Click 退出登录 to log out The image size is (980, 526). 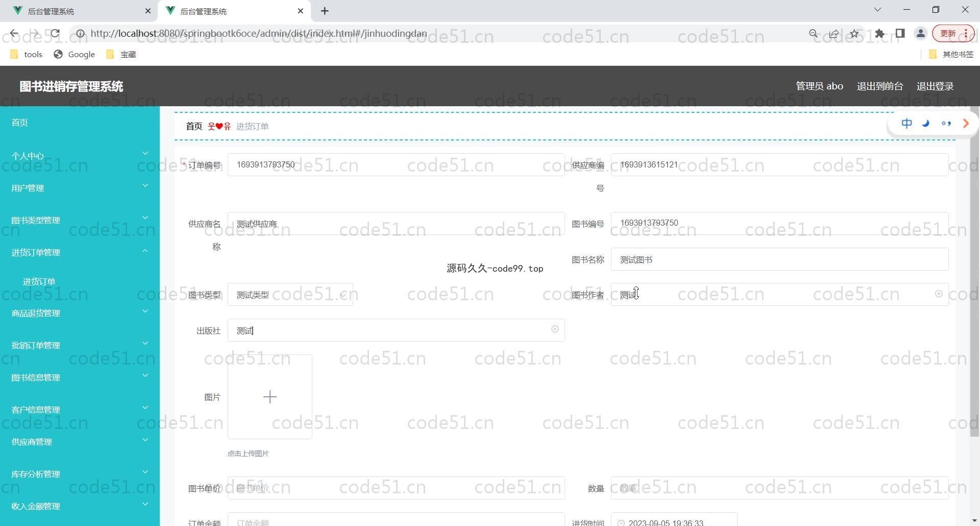tap(935, 86)
